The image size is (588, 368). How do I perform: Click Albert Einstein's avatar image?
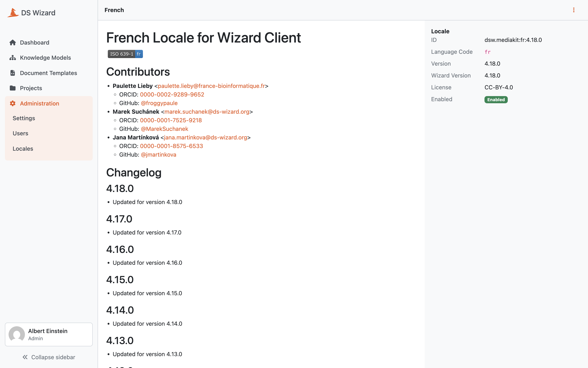click(x=17, y=334)
